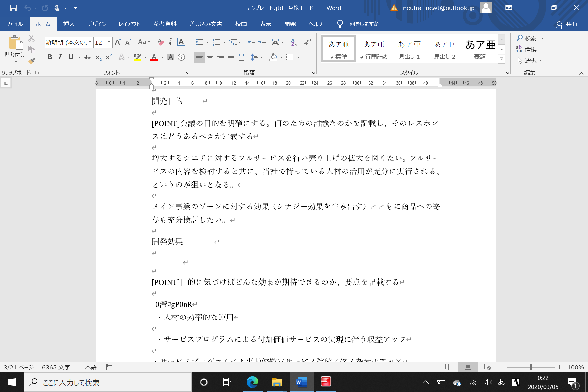588x392 pixels.
Task: Open font color dropdown arrow
Action: pyautogui.click(x=162, y=58)
